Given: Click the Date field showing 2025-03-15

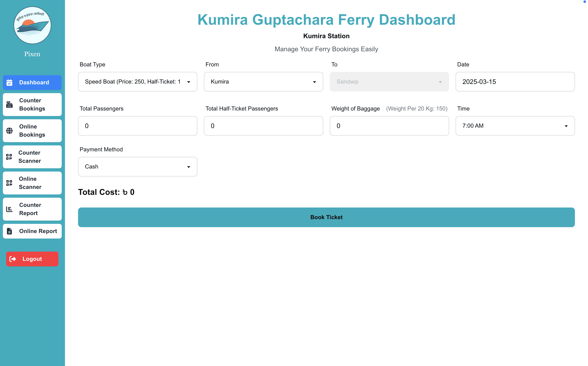Looking at the screenshot, I should click(515, 82).
